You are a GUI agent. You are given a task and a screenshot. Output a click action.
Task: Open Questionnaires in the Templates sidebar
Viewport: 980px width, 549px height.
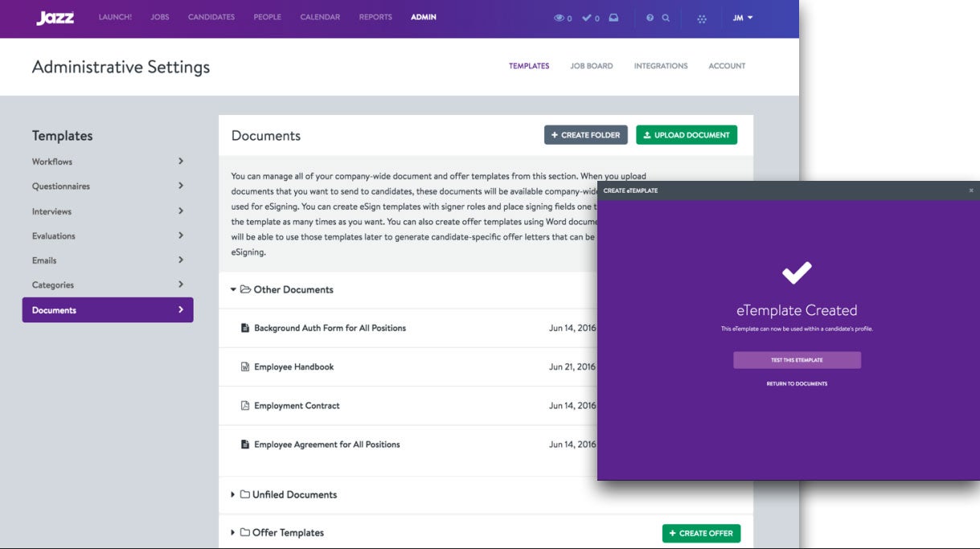point(108,186)
